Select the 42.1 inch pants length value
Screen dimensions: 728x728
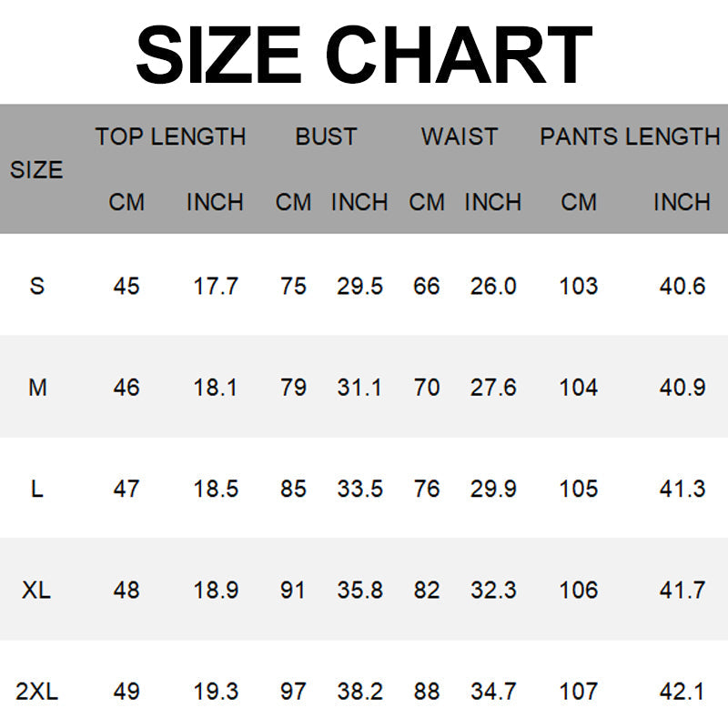(682, 692)
